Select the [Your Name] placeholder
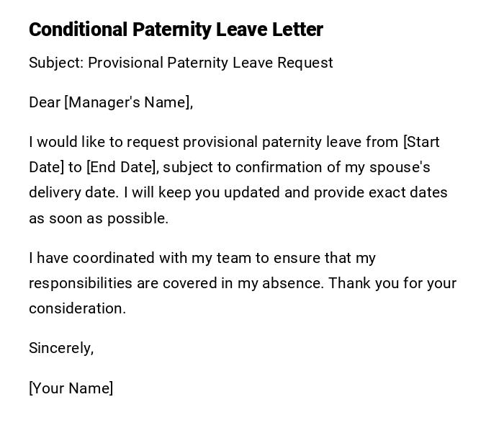Image resolution: width=504 pixels, height=433 pixels. tap(71, 388)
